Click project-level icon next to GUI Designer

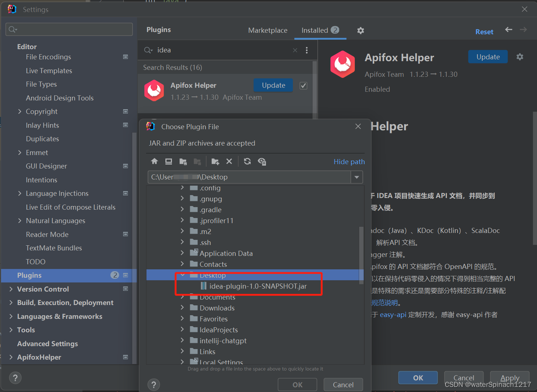pyautogui.click(x=126, y=166)
